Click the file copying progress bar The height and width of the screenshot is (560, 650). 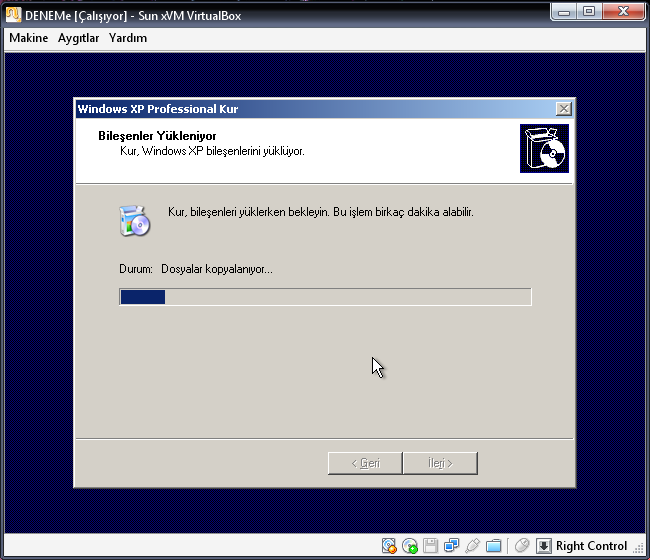coord(325,297)
